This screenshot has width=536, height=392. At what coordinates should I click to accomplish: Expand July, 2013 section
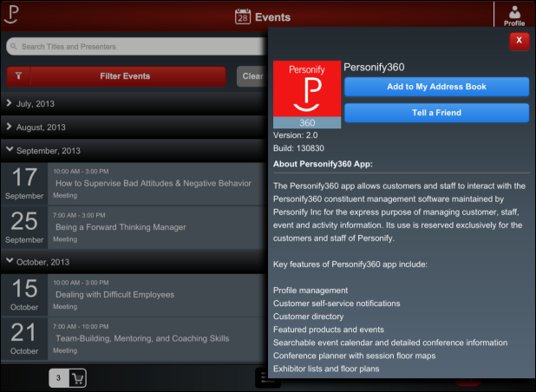[x=134, y=103]
